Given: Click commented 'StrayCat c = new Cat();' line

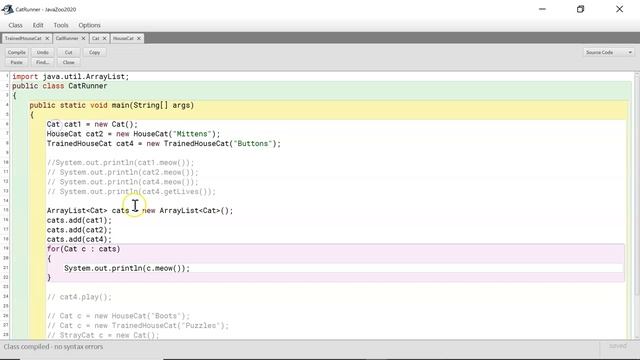Looking at the screenshot, I should click(103, 335).
